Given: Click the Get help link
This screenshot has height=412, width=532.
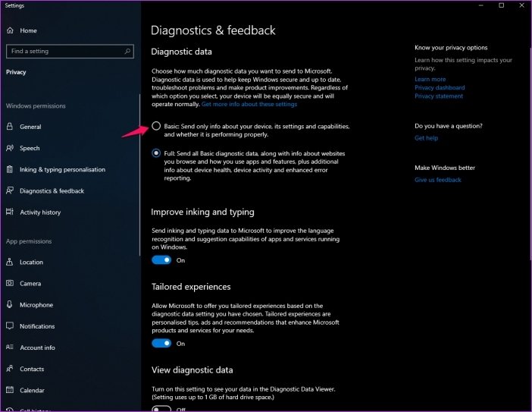Looking at the screenshot, I should 426,138.
